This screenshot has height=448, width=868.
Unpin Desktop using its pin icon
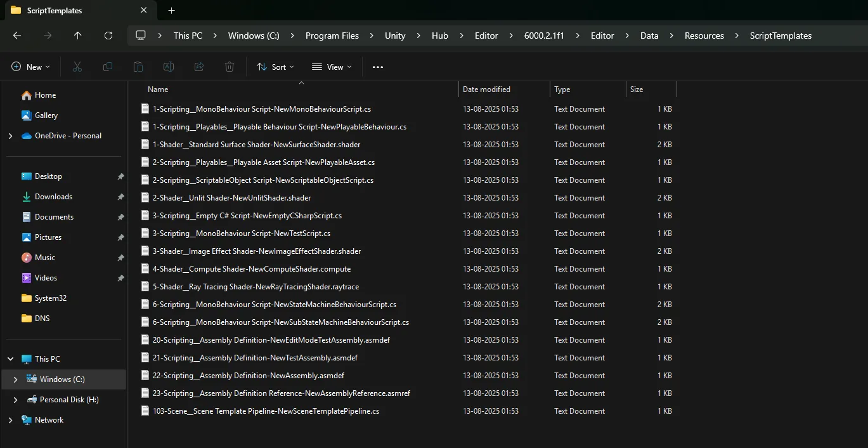pyautogui.click(x=120, y=176)
